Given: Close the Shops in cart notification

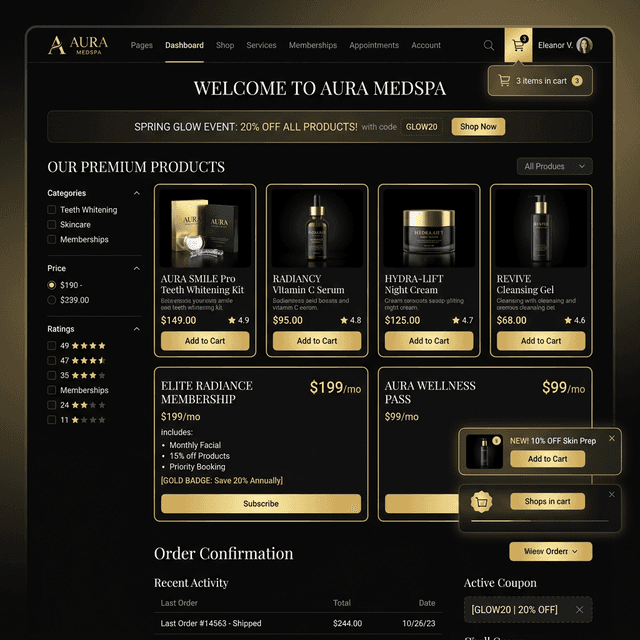Looking at the screenshot, I should 611,494.
